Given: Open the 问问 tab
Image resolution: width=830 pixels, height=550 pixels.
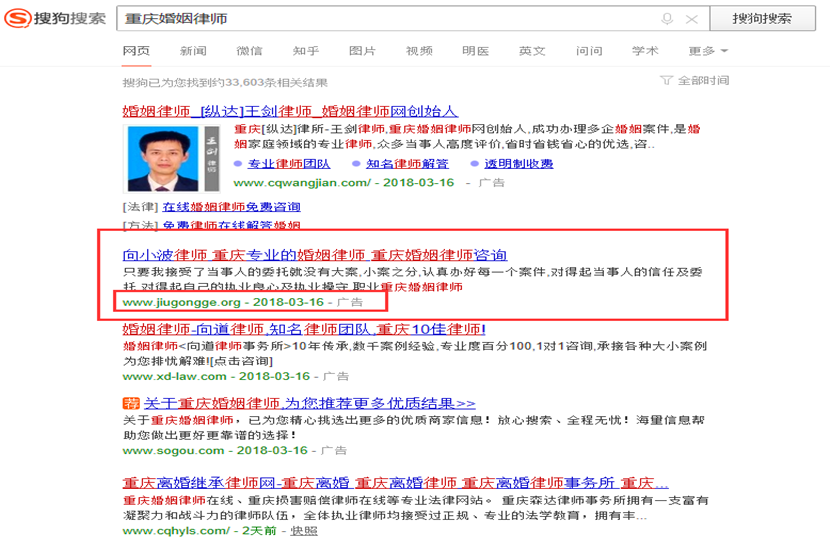Looking at the screenshot, I should [x=589, y=50].
